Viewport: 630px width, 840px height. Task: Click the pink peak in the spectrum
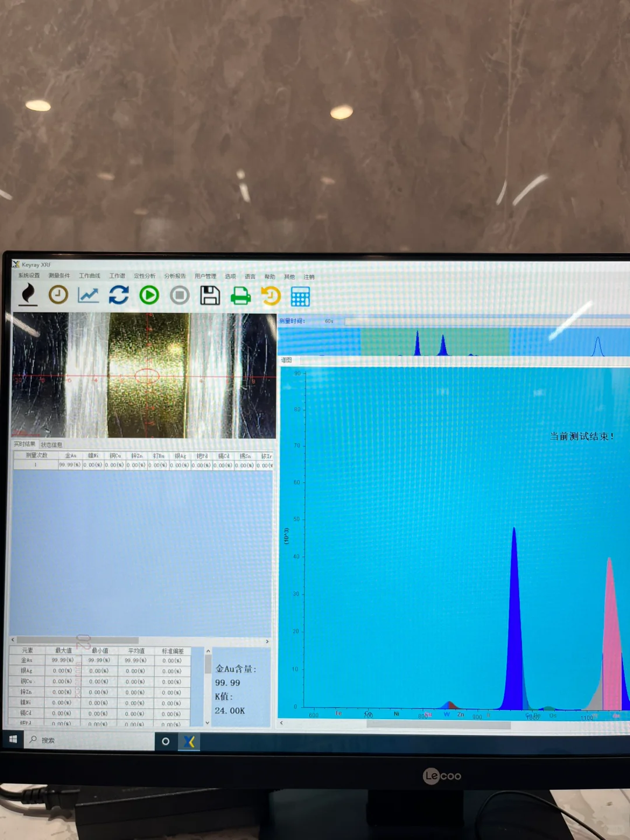[x=610, y=633]
